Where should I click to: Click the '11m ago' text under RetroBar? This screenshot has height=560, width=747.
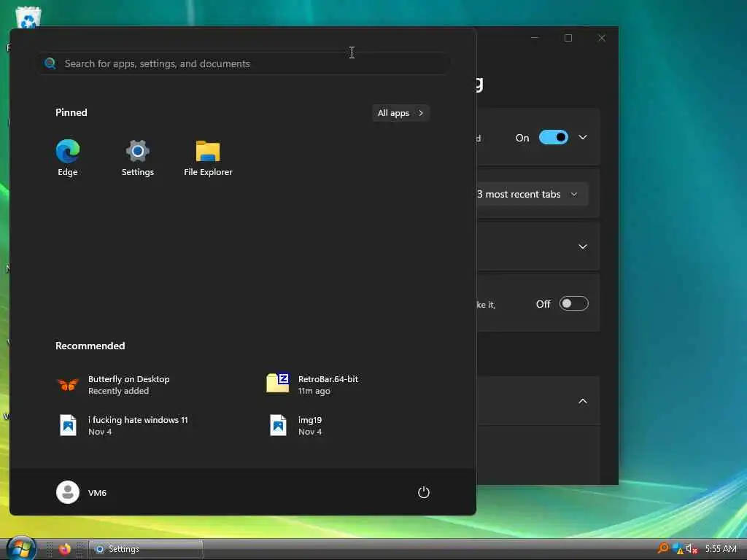point(314,391)
